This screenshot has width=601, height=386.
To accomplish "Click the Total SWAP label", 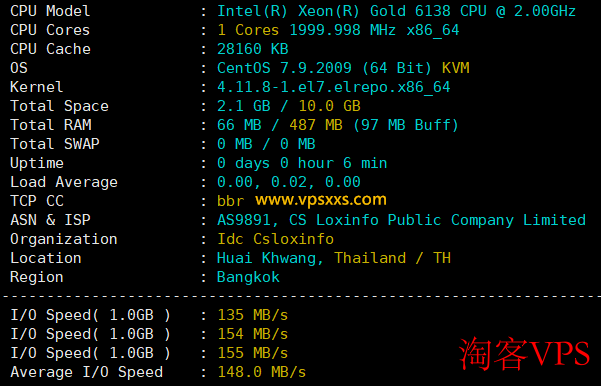I will coord(55,144).
